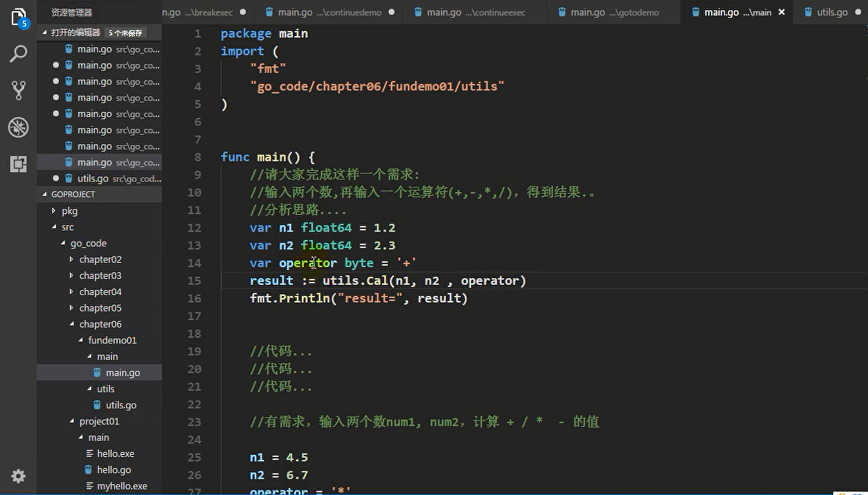Open utils.go in the file tree

coord(99,405)
